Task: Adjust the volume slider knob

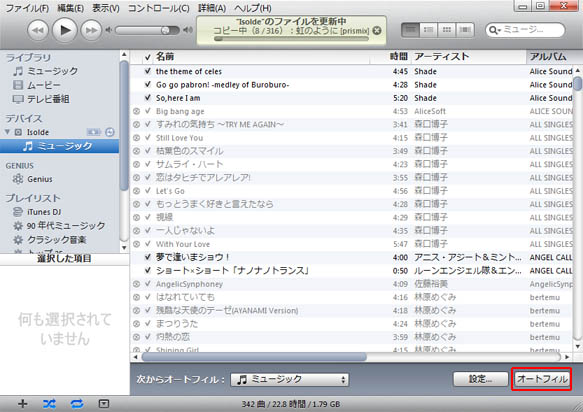Action: [165, 30]
